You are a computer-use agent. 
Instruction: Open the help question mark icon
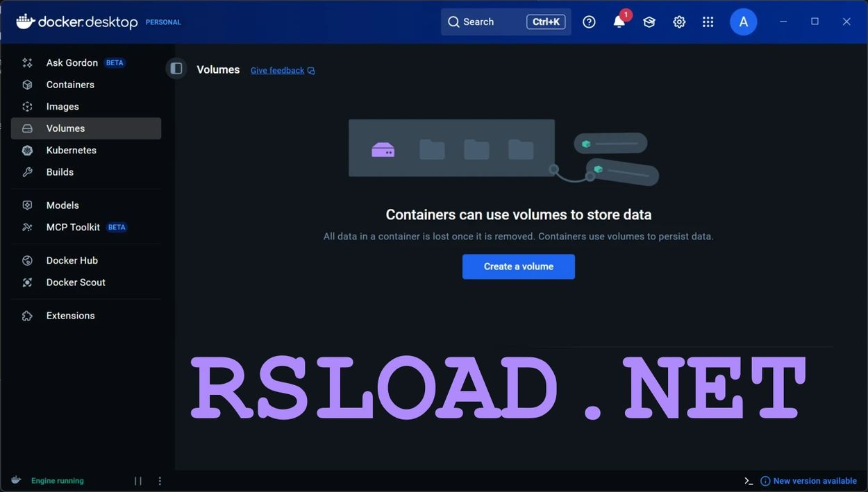click(589, 22)
